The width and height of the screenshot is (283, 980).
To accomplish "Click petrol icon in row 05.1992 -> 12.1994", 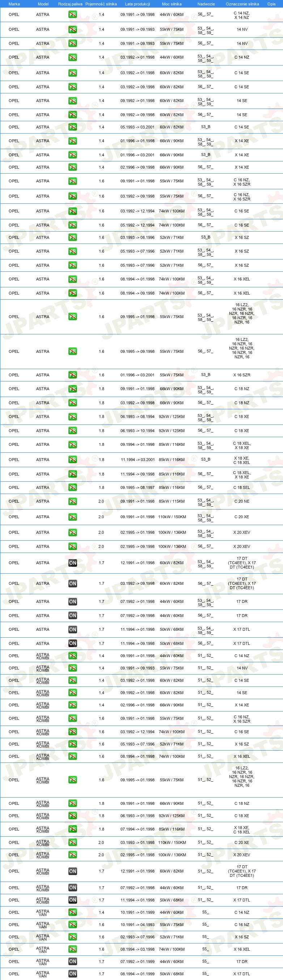I will coord(73,225).
